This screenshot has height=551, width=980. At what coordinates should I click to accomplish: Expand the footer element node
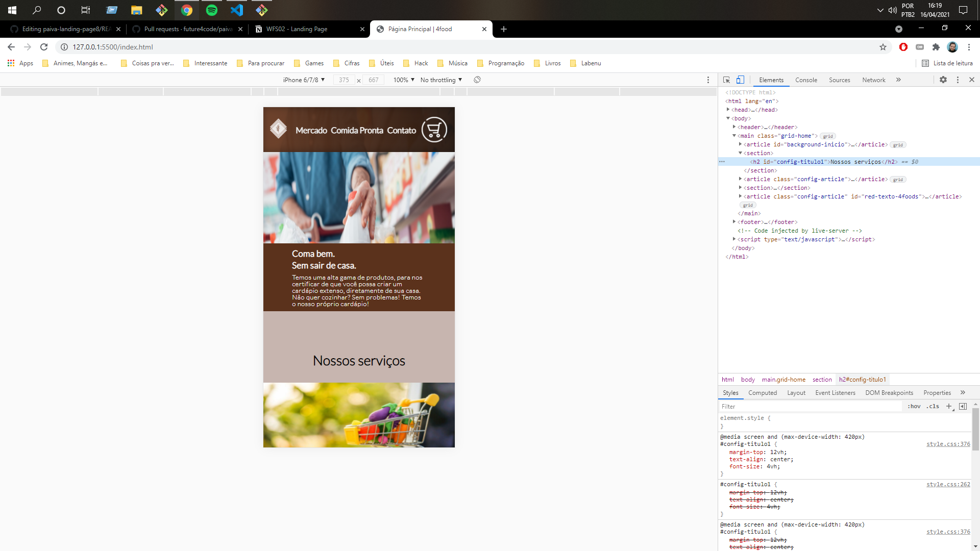click(734, 222)
